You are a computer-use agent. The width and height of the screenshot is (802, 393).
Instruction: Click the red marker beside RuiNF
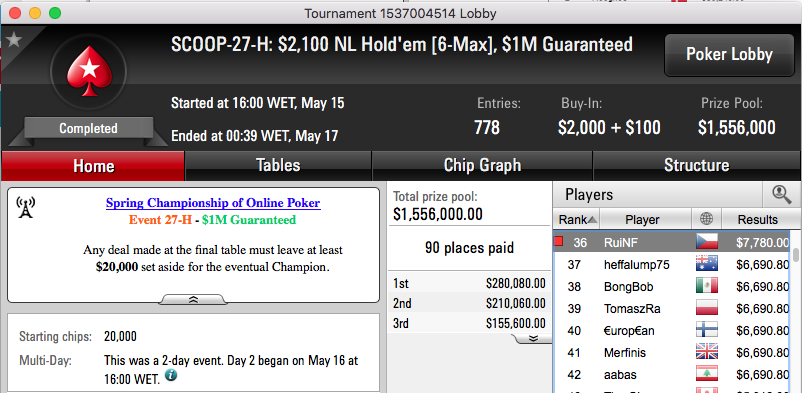559,242
